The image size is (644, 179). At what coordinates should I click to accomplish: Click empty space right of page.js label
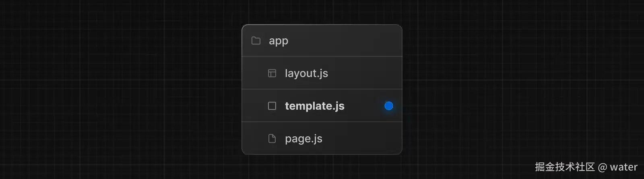coord(362,139)
